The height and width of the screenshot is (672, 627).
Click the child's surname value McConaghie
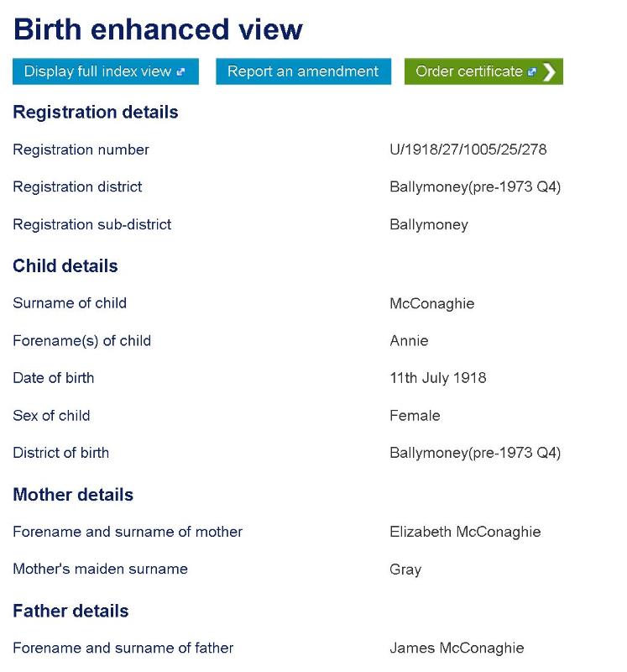[x=431, y=303]
